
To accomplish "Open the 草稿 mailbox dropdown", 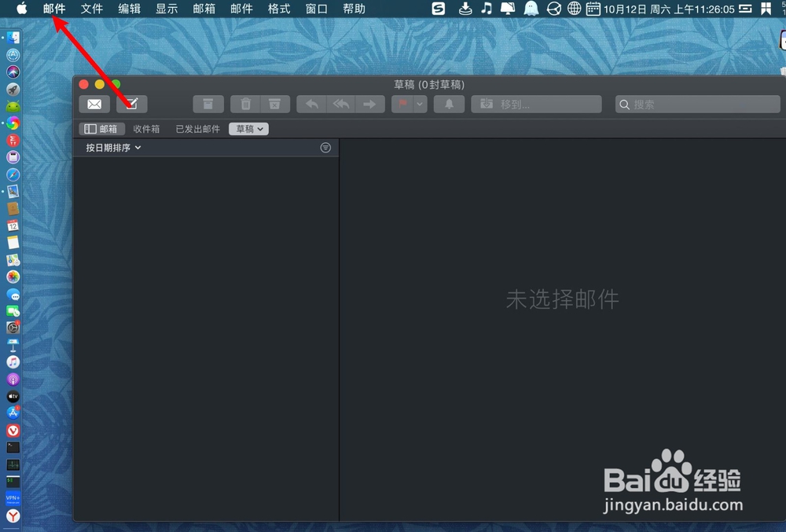I will (x=248, y=128).
